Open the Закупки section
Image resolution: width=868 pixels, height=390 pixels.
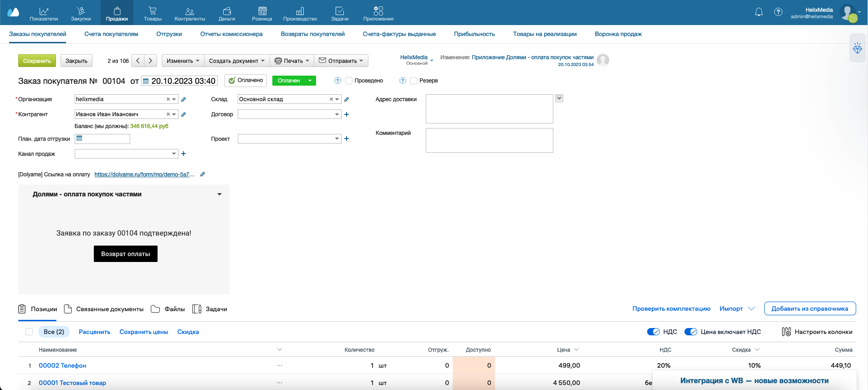click(81, 14)
